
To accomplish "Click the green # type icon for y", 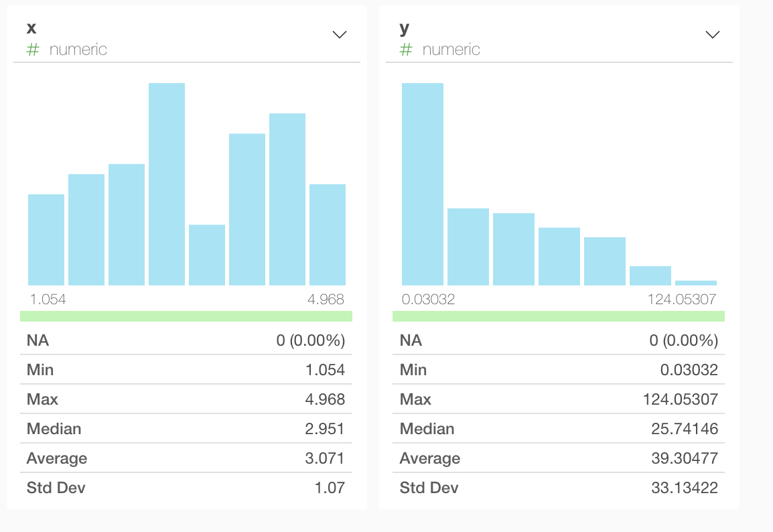I will point(406,50).
